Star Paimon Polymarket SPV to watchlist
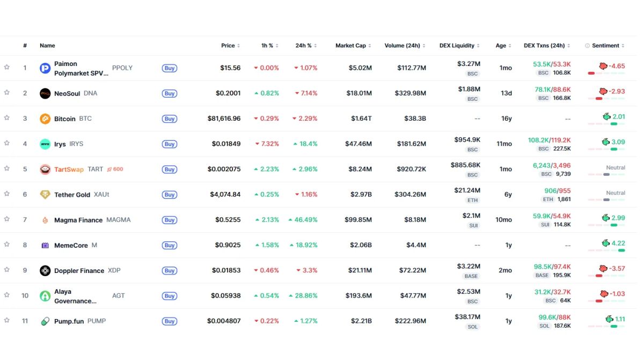 [7, 67]
